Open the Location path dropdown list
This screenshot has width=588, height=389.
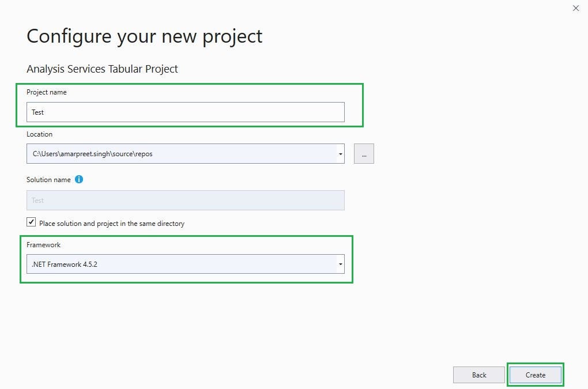pos(340,153)
